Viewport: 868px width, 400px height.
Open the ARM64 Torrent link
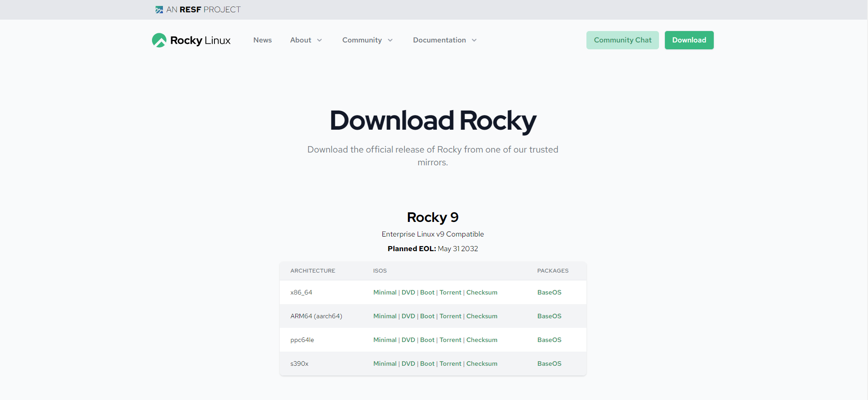450,316
